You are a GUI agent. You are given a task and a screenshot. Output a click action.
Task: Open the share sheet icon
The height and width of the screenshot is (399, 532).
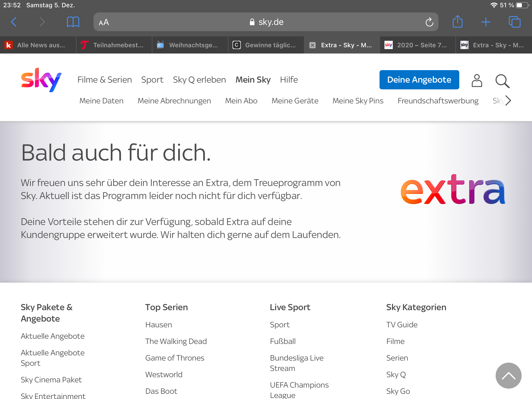click(x=457, y=22)
